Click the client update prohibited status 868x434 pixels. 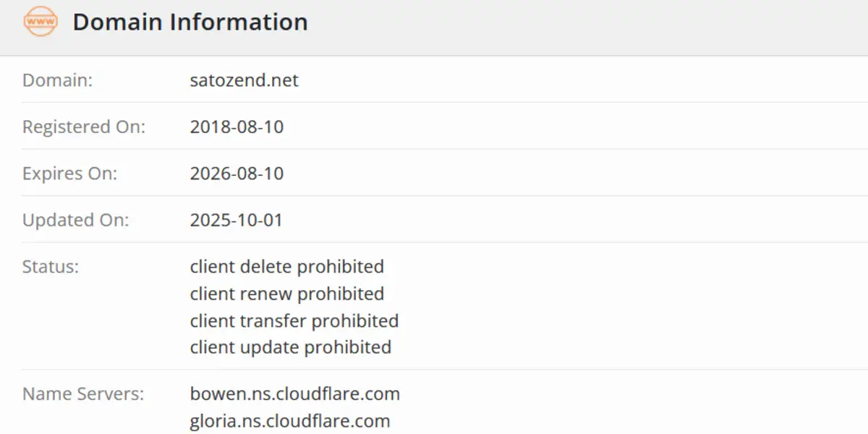(x=290, y=347)
